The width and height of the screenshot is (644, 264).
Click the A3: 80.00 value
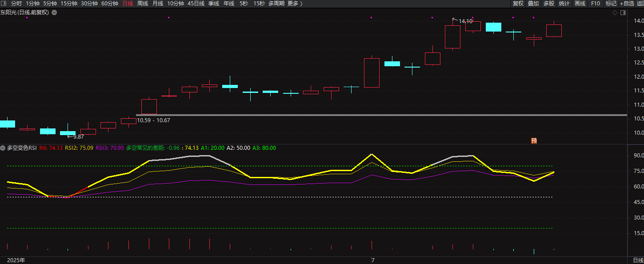click(x=264, y=148)
